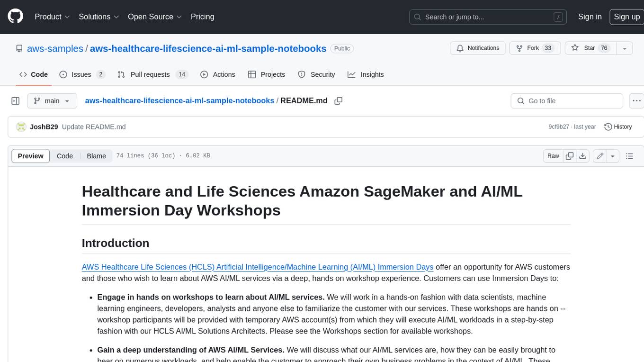Click the Notifications bell button
Viewport: 644px width, 362px height.
[477, 48]
